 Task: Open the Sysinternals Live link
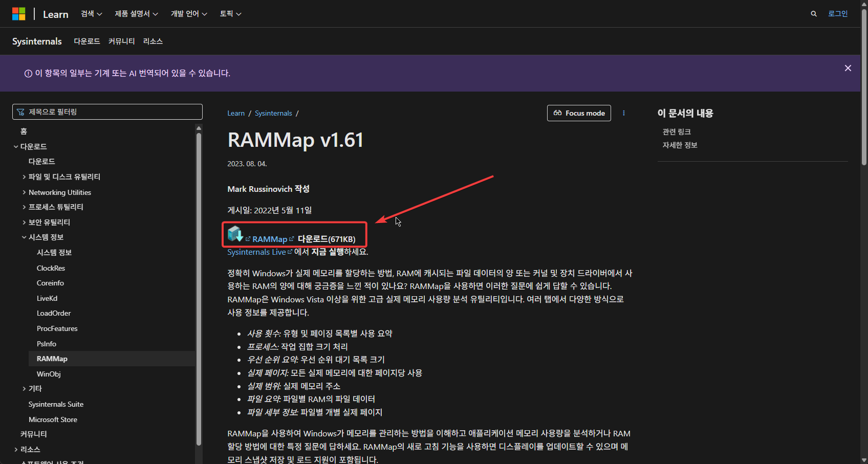pyautogui.click(x=256, y=252)
